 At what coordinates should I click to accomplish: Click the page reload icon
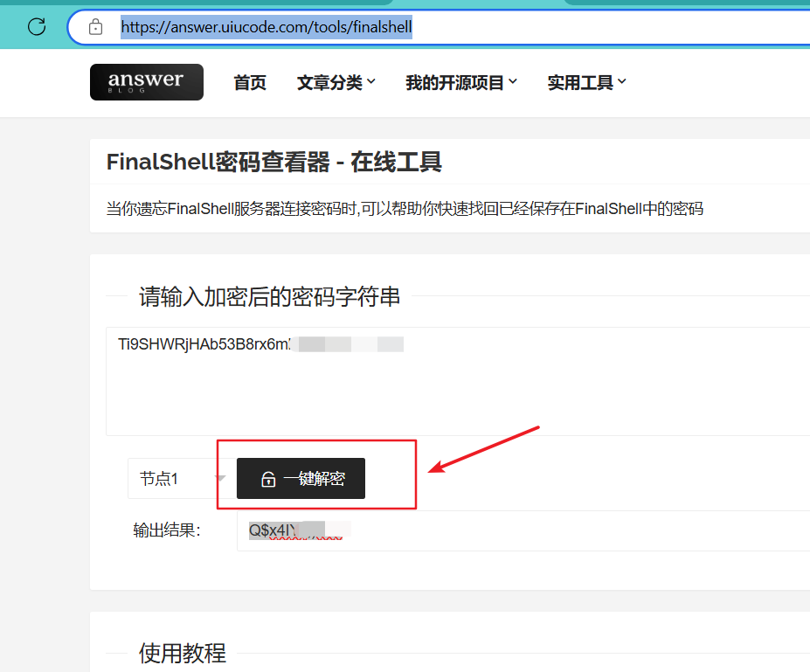click(x=35, y=26)
